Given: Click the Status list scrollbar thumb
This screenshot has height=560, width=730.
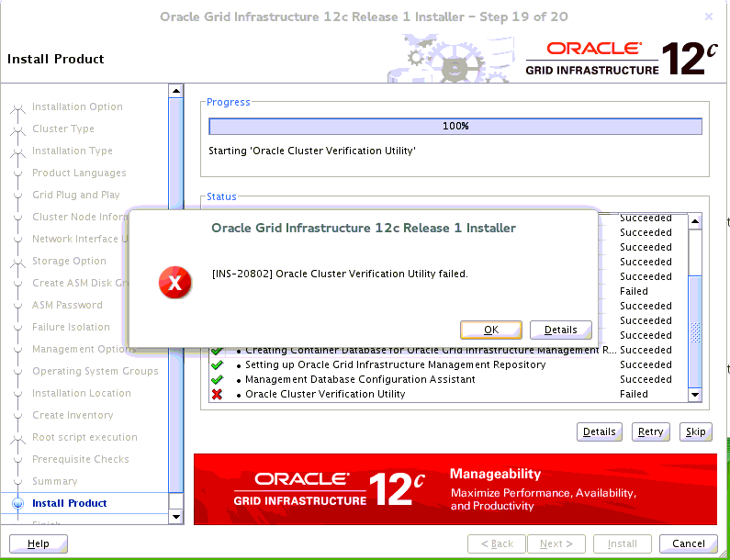Looking at the screenshot, I should [695, 331].
